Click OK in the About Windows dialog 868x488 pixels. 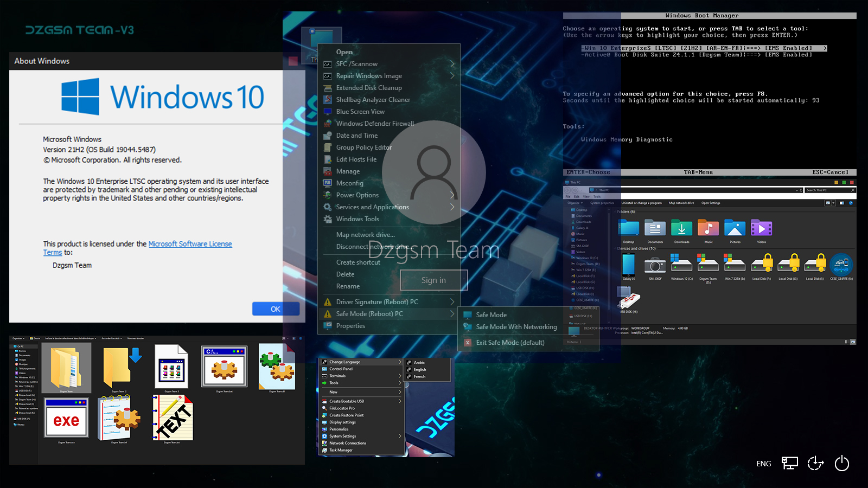[276, 309]
